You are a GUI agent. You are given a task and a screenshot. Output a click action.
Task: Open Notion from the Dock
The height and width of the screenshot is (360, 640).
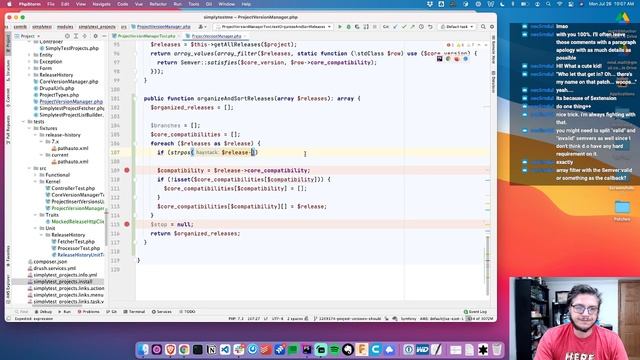point(211,349)
